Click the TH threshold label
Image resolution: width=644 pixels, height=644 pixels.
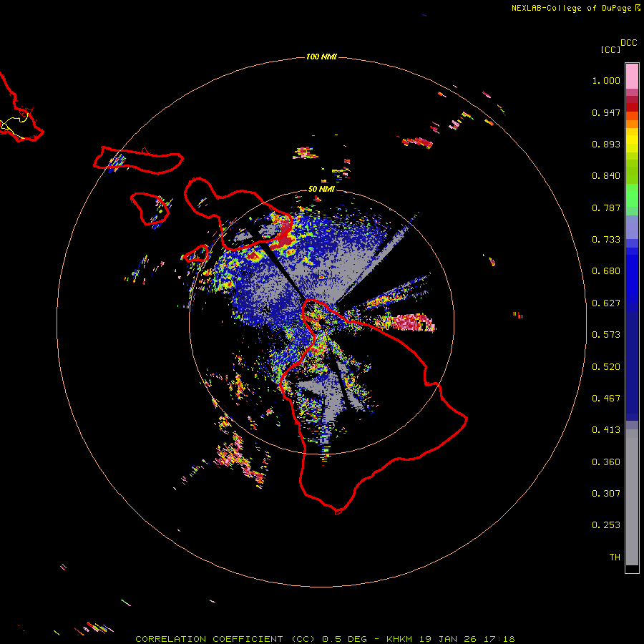pyautogui.click(x=615, y=557)
